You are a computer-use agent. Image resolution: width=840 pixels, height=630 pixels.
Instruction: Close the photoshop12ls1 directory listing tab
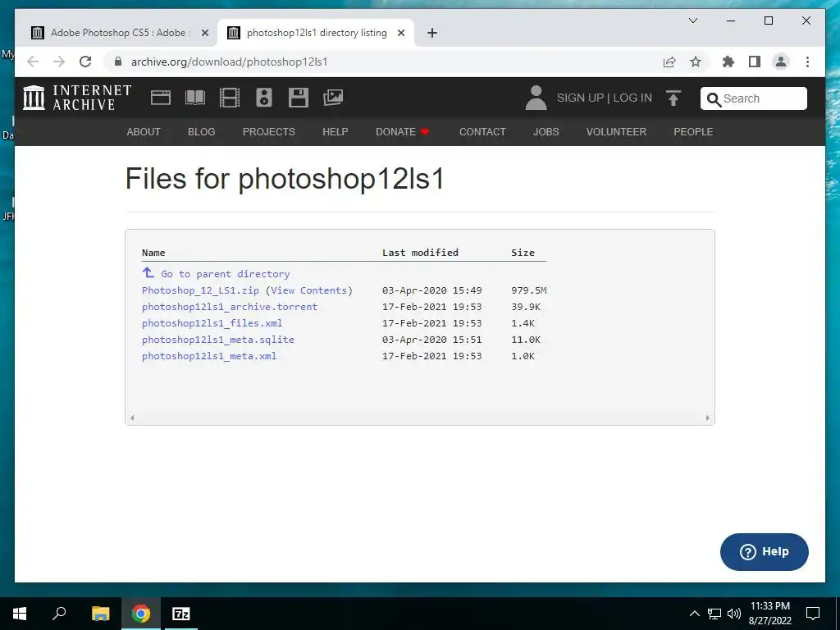[400, 33]
